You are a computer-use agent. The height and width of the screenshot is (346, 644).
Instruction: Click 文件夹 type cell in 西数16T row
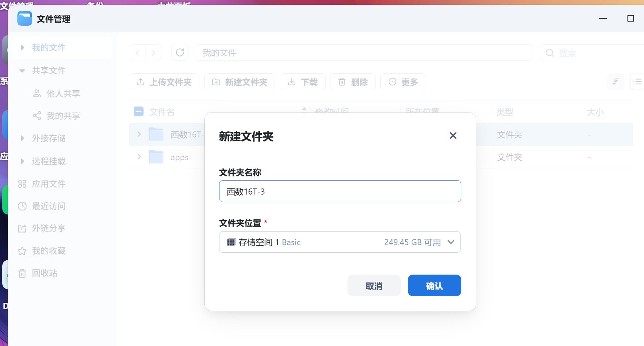tap(510, 134)
